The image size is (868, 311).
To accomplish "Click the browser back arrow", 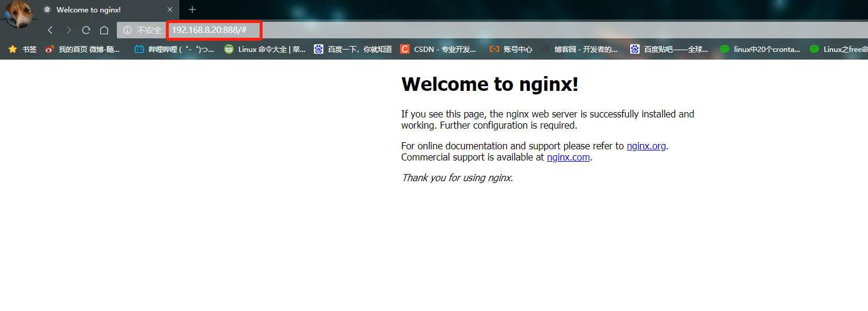I will pos(50,30).
